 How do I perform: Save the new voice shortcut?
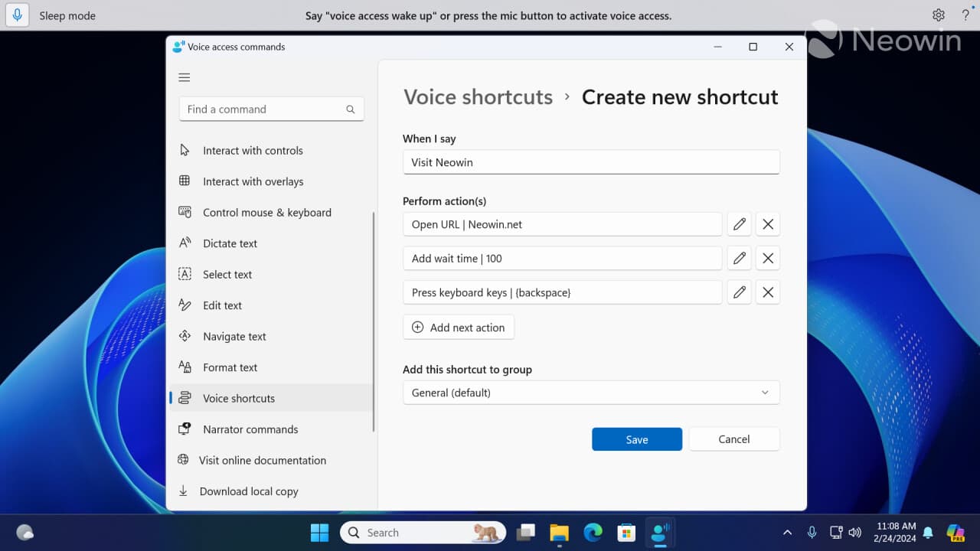point(636,439)
